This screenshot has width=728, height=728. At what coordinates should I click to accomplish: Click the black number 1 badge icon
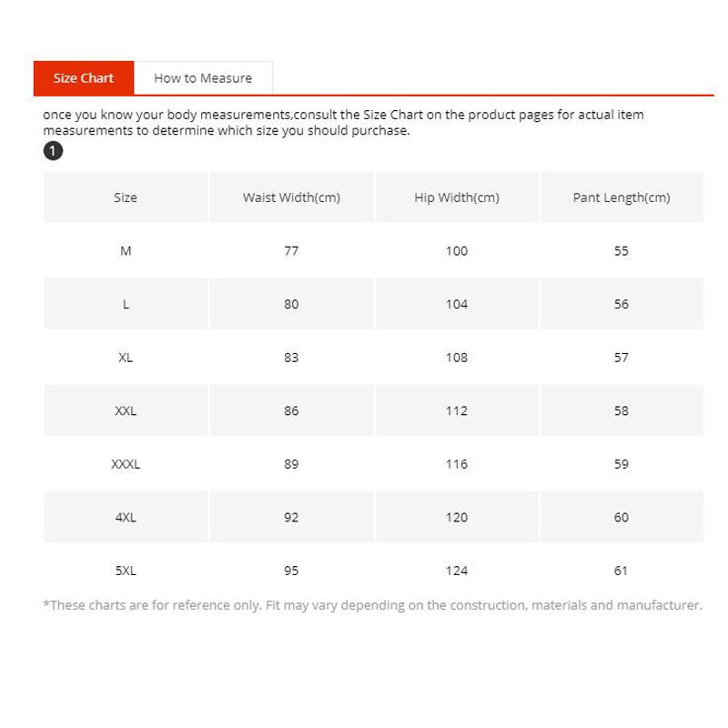click(53, 151)
